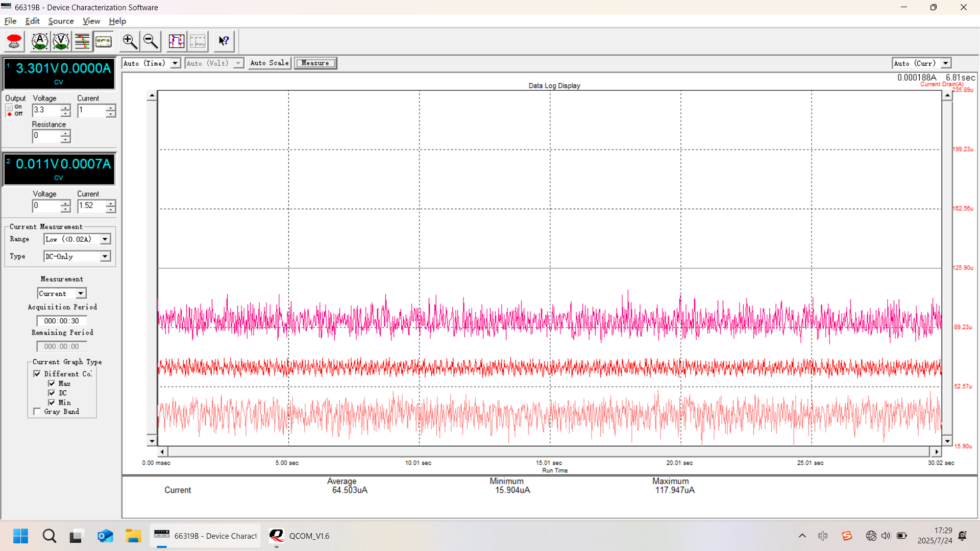Click the pulse waveform toolbar icon

pos(177,41)
